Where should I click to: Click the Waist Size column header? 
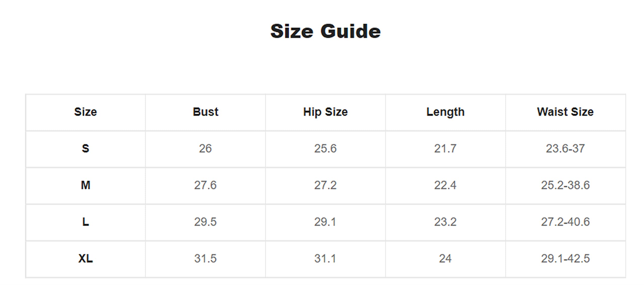[565, 112]
